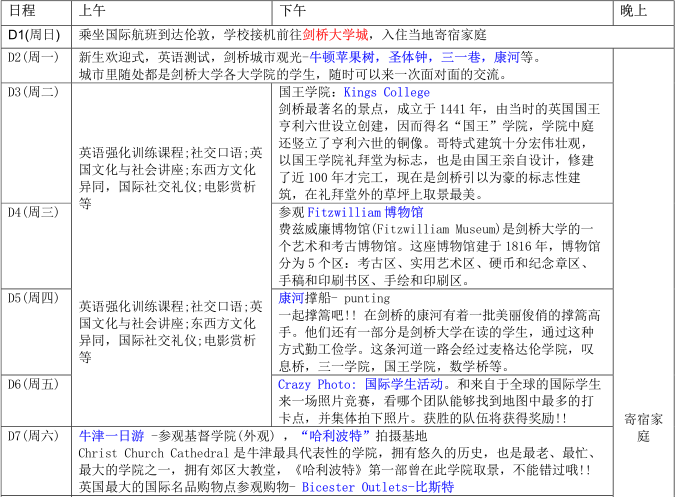Image resolution: width=675 pixels, height=497 pixels.
Task: Click the 乘坐国际航班到达伦敦 text
Action: [144, 35]
